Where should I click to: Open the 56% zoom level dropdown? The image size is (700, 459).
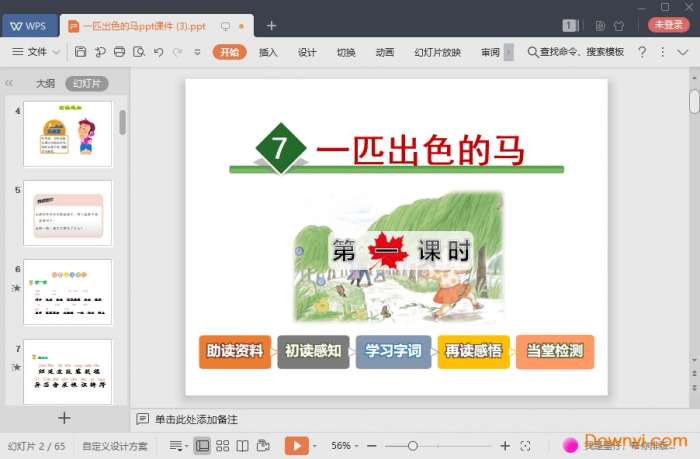345,446
